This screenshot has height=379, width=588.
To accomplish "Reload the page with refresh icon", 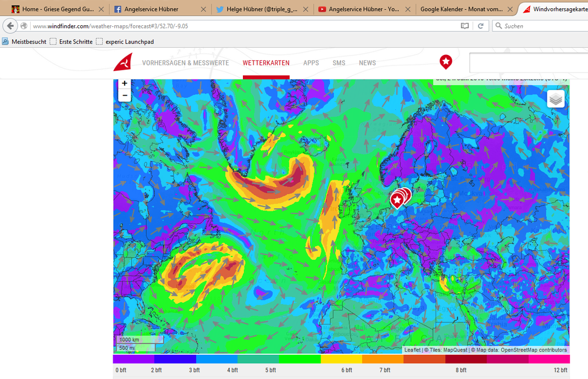I will (x=480, y=26).
